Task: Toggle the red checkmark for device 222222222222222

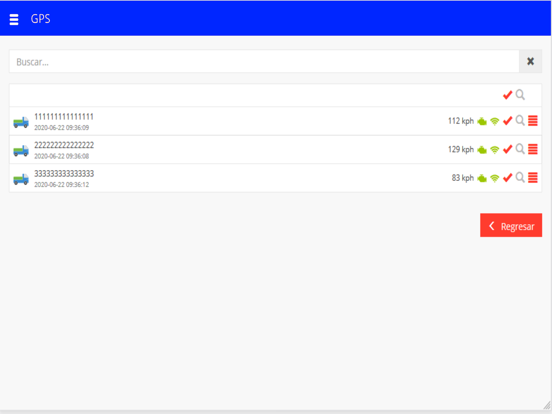Action: click(507, 149)
